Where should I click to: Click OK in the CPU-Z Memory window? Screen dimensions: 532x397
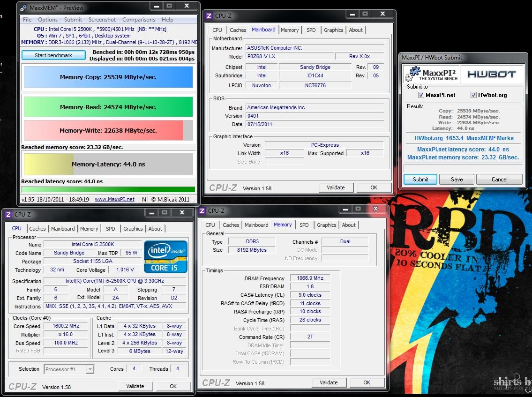coord(367,382)
